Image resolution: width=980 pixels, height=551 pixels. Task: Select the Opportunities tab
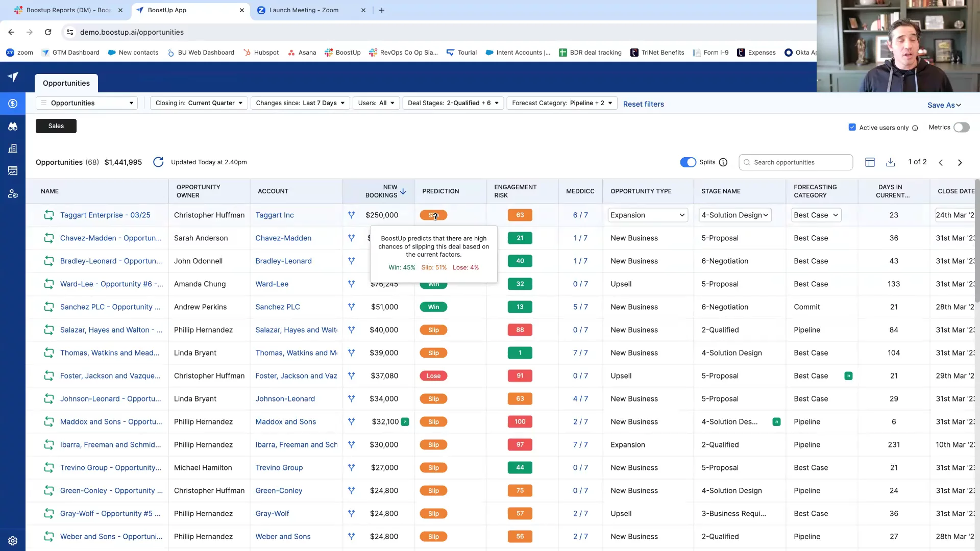pyautogui.click(x=66, y=83)
